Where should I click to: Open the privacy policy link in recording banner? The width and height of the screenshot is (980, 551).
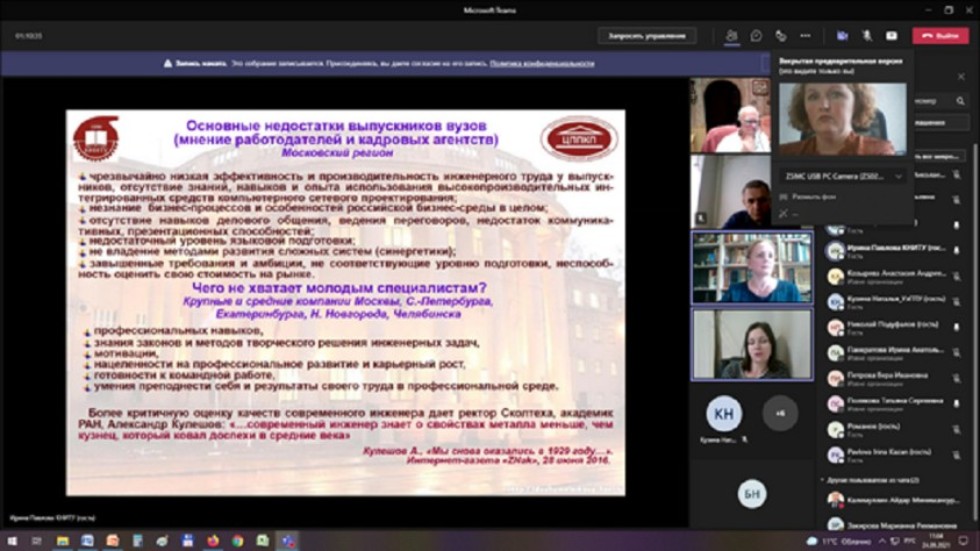point(542,63)
